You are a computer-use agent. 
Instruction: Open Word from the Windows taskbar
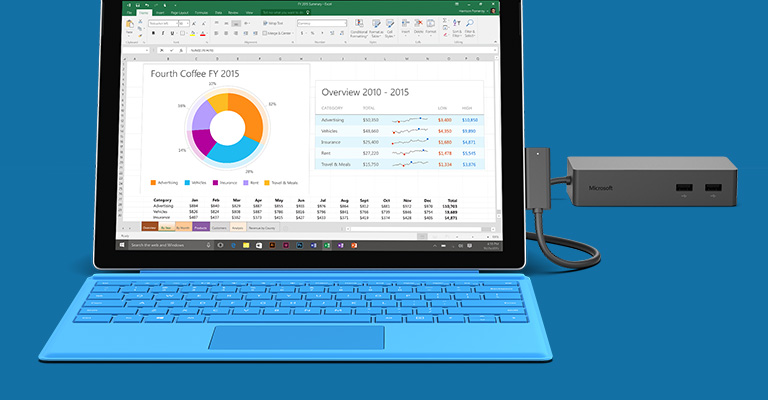pos(313,245)
